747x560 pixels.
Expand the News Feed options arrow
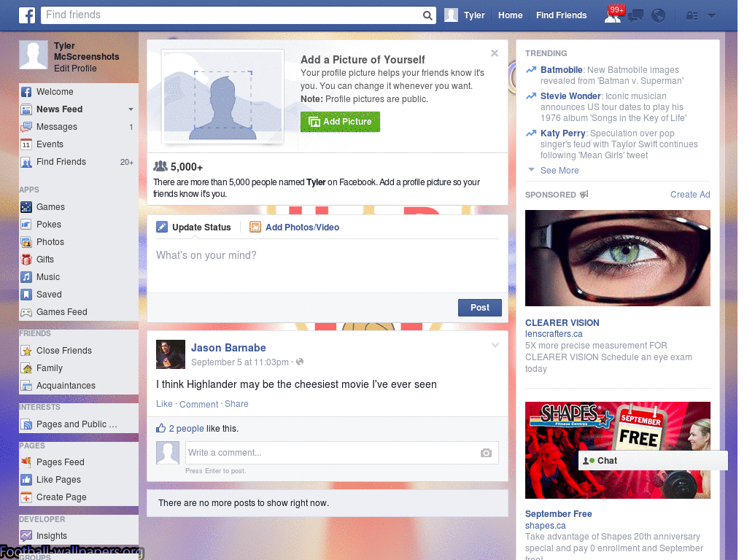tap(131, 109)
